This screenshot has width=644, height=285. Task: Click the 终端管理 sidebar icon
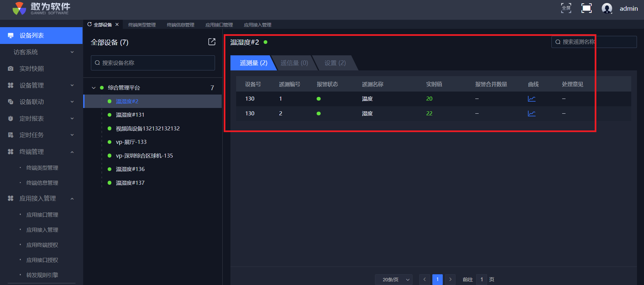tap(11, 152)
